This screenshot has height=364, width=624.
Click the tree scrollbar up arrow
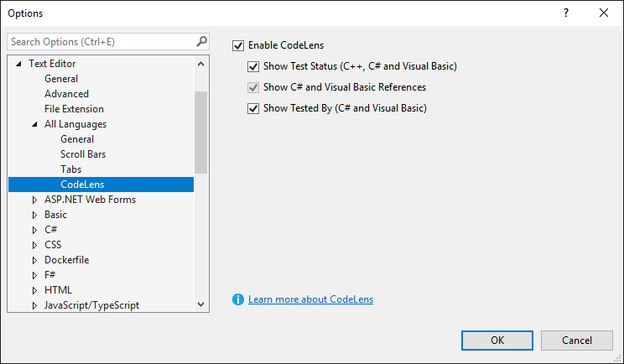201,64
